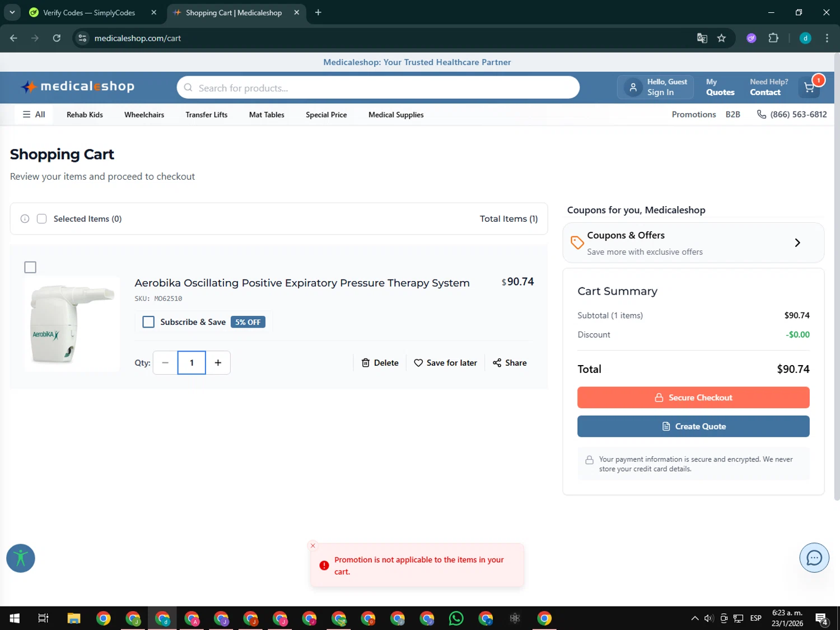This screenshot has width=840, height=630.
Task: Decrease quantity with the minus button
Action: (165, 363)
